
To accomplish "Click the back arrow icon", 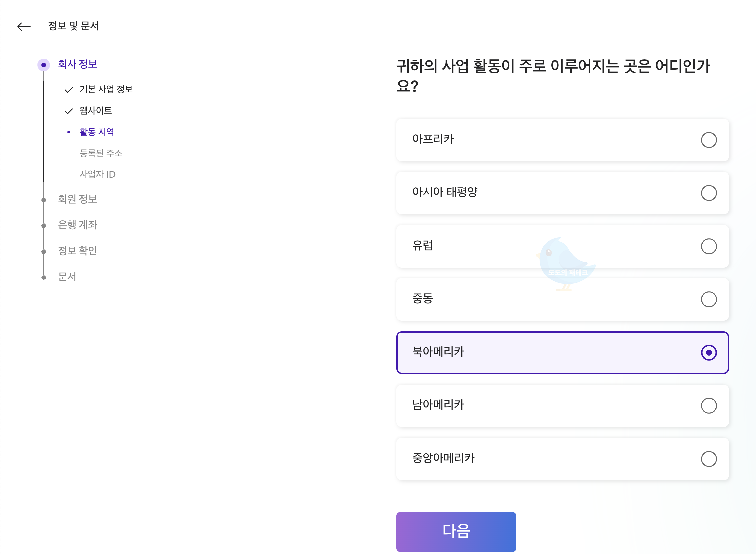I will (24, 26).
